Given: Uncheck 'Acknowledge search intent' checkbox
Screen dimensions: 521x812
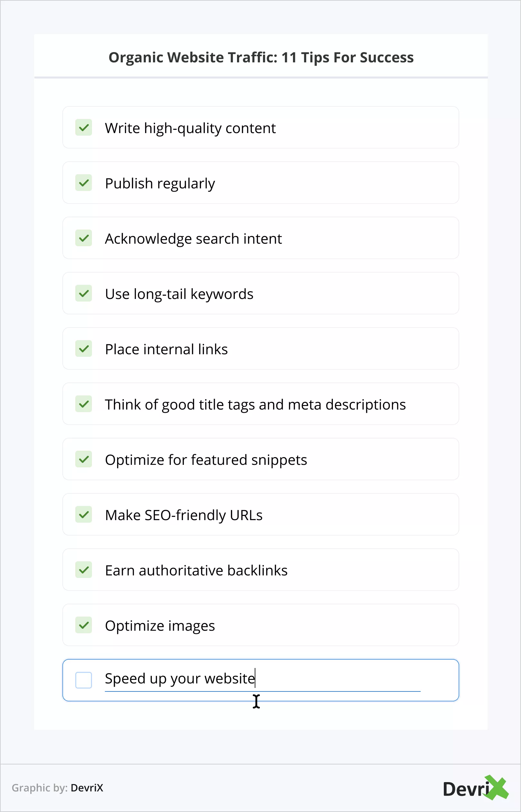Looking at the screenshot, I should click(84, 238).
